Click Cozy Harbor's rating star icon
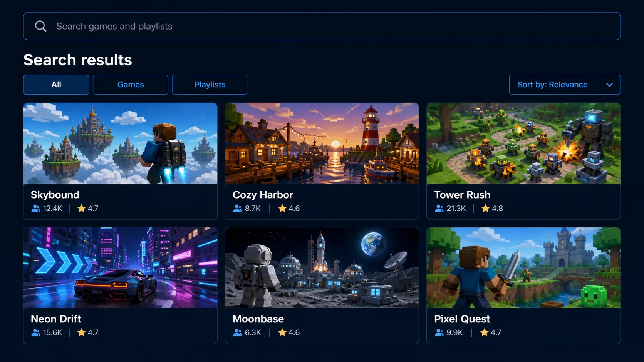Image resolution: width=644 pixels, height=362 pixels. pyautogui.click(x=282, y=208)
